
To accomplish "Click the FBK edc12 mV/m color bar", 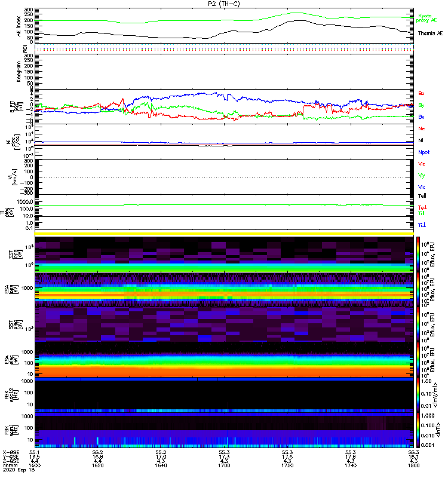I will point(418,395).
